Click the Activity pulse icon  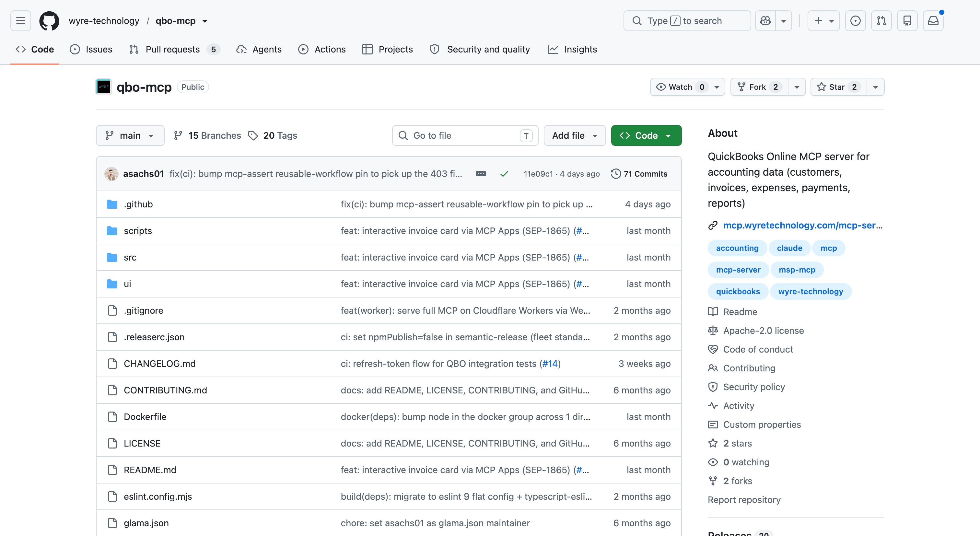713,405
